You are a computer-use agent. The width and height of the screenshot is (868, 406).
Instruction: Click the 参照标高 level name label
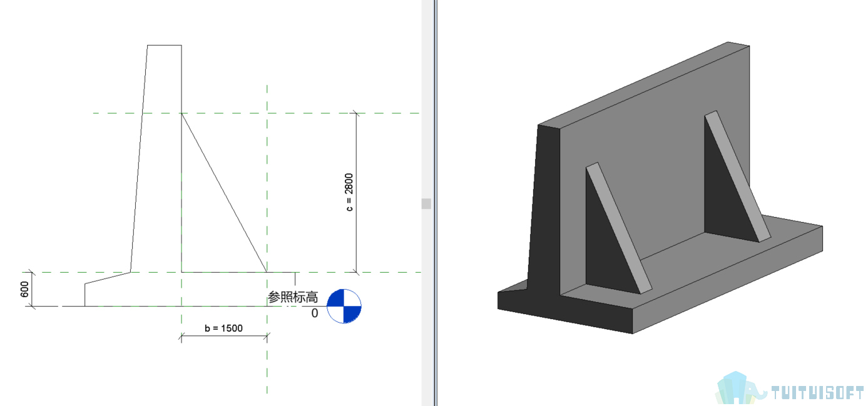click(x=293, y=298)
